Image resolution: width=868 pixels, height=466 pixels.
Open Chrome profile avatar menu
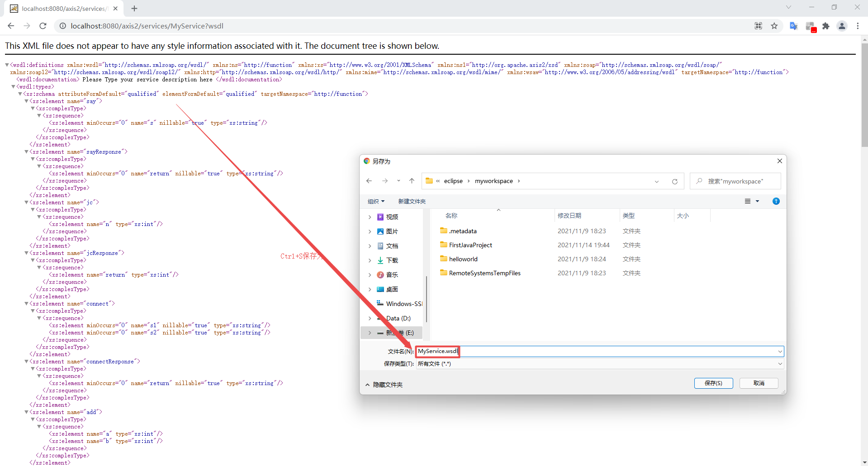pos(842,26)
